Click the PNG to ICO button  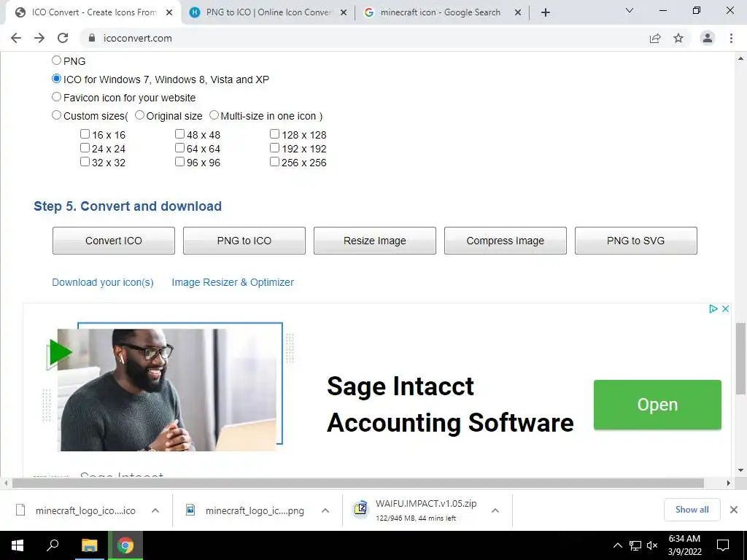coord(244,241)
